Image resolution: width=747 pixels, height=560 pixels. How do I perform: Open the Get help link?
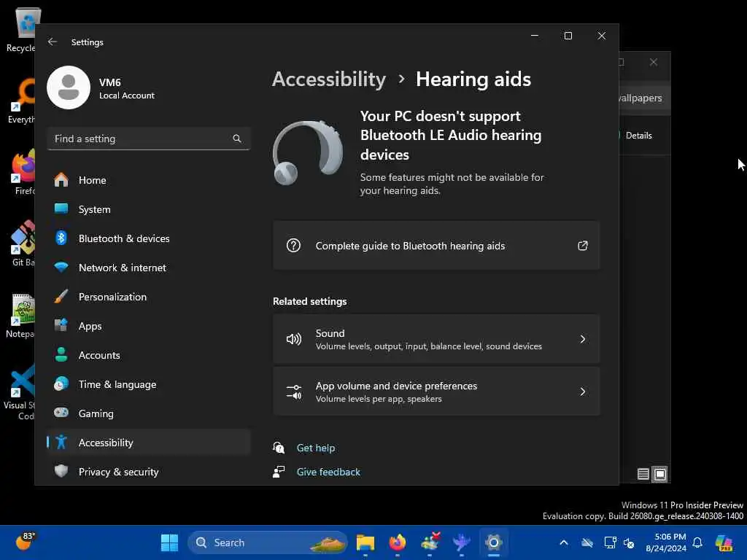[x=316, y=448]
